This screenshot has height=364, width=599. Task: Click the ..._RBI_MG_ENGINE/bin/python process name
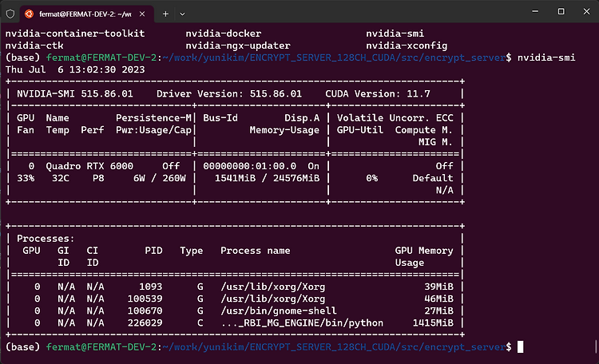(302, 323)
